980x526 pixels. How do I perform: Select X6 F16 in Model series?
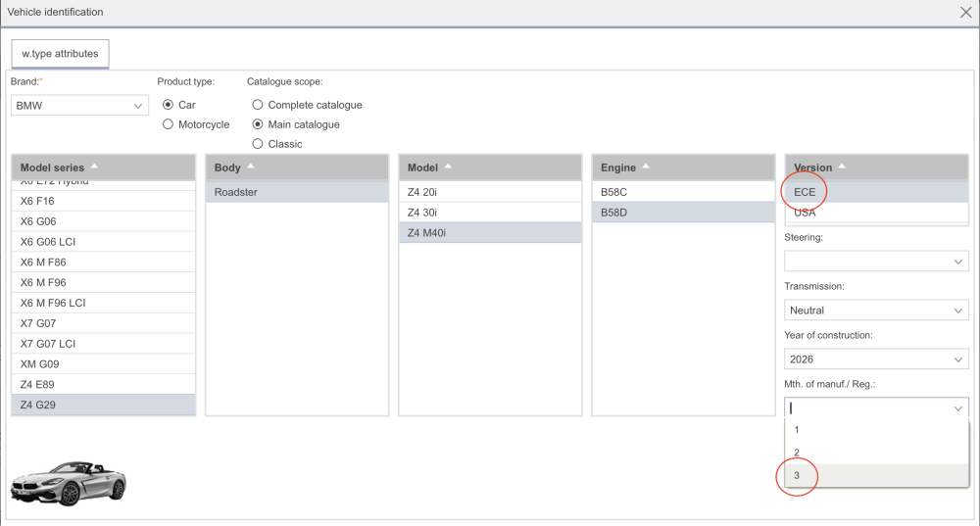pyautogui.click(x=103, y=201)
